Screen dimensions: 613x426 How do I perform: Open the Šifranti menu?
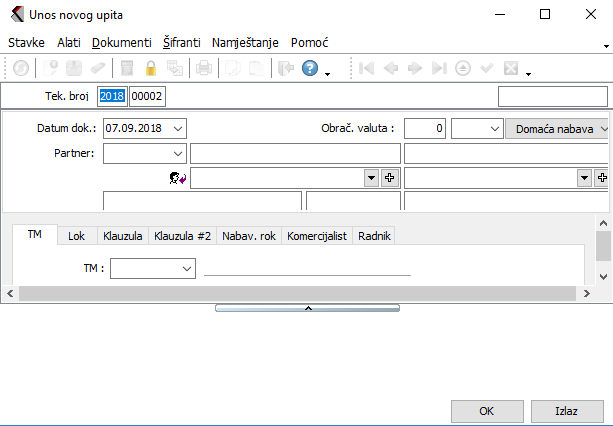(x=182, y=43)
